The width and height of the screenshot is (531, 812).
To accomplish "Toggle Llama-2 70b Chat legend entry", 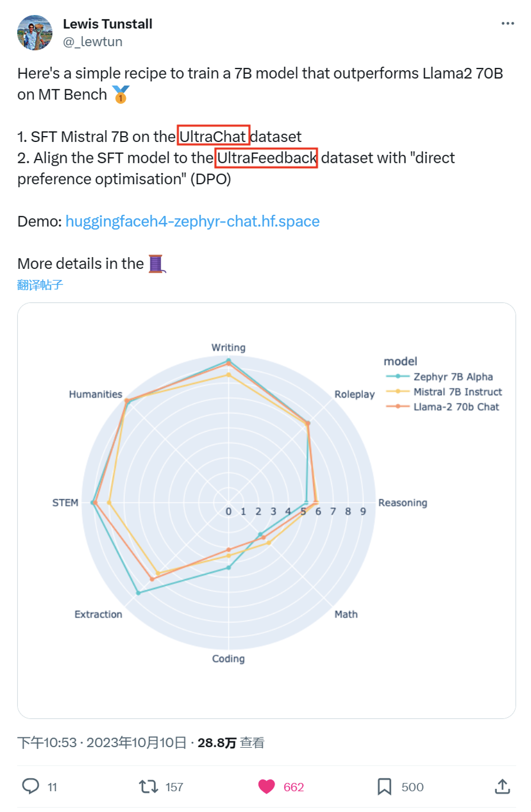I will coord(442,407).
